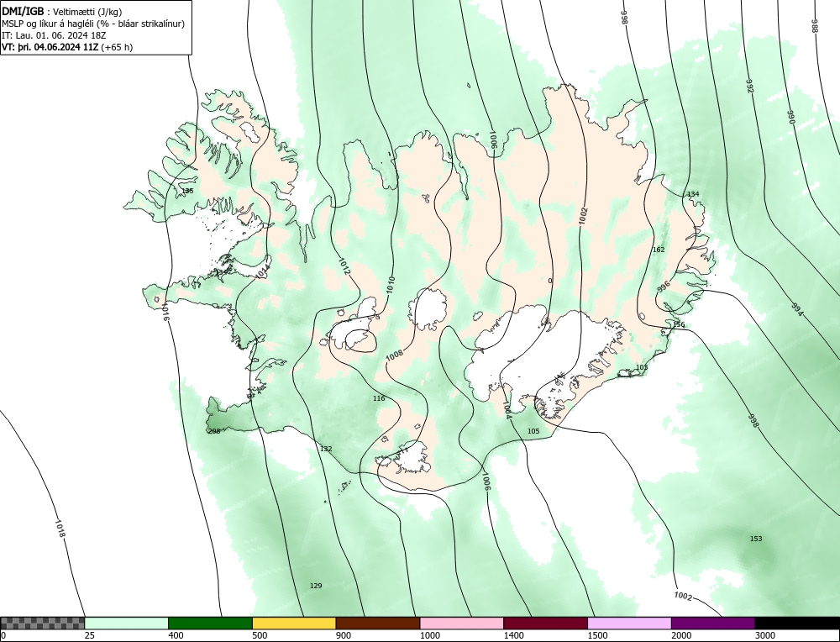Click the 1002 isobar label over northeast Iceland
Viewport: 840px width, 642px height.
click(x=584, y=218)
